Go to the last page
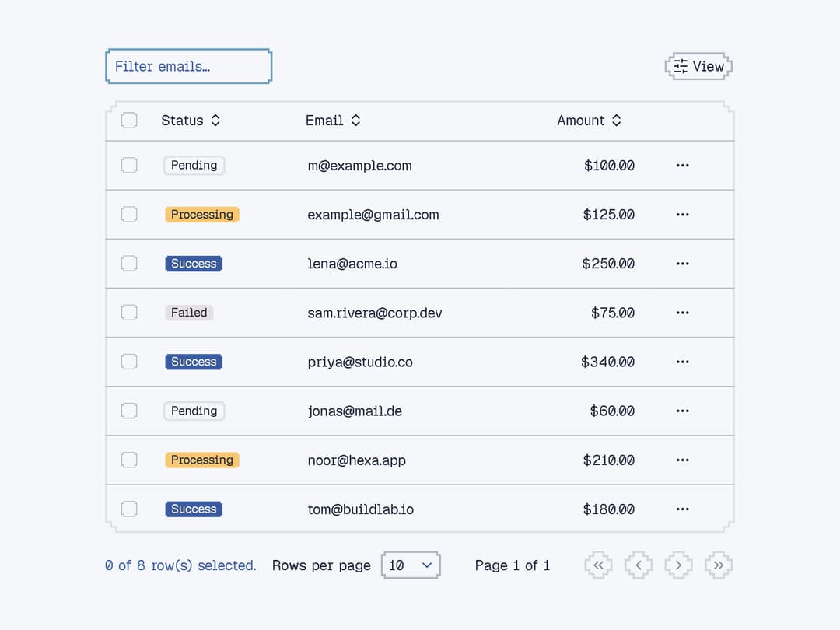The image size is (840, 630). 719,565
